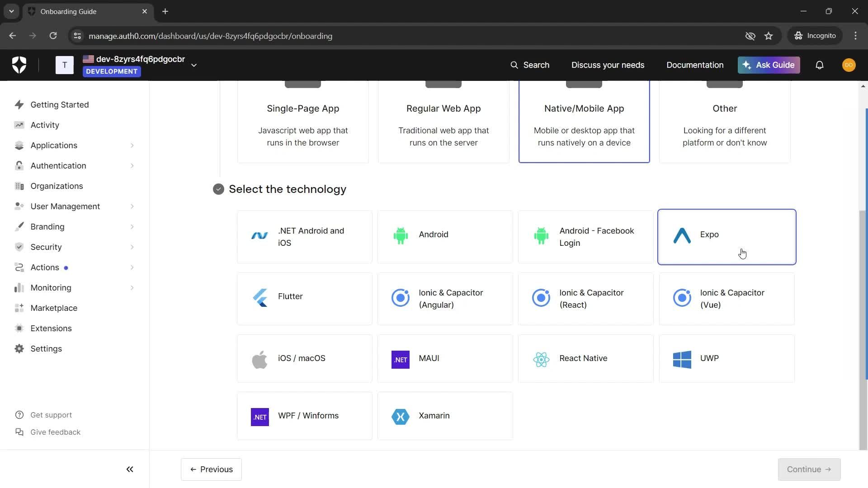868x488 pixels.
Task: Select the Single-Page App card
Action: coord(303,122)
